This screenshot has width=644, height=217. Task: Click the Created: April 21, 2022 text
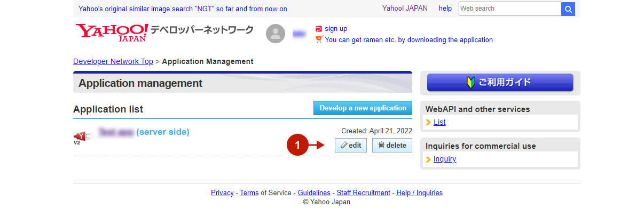click(376, 131)
